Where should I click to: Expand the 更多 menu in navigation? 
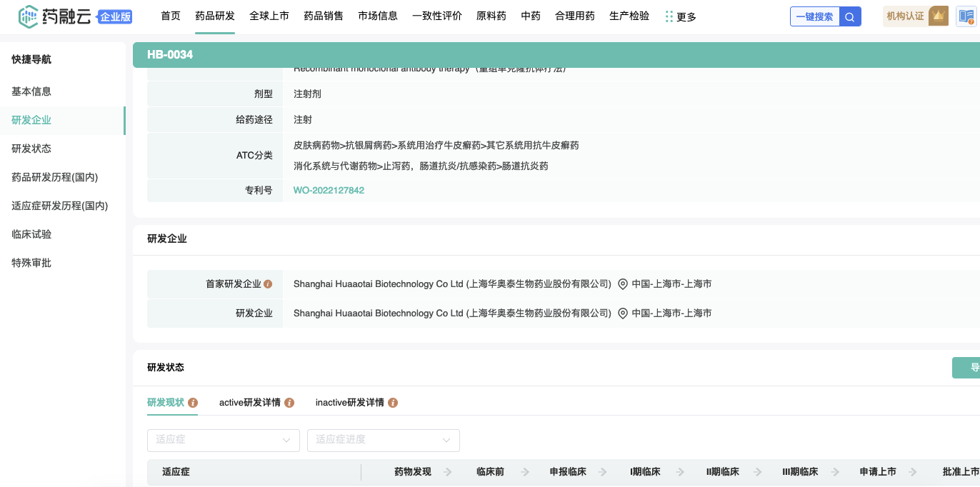[x=681, y=16]
